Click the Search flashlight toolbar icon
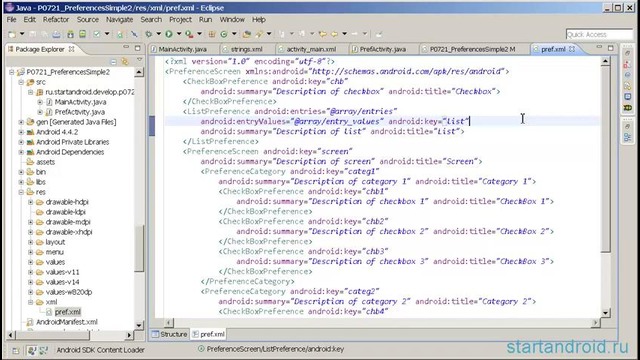 pyautogui.click(x=259, y=34)
